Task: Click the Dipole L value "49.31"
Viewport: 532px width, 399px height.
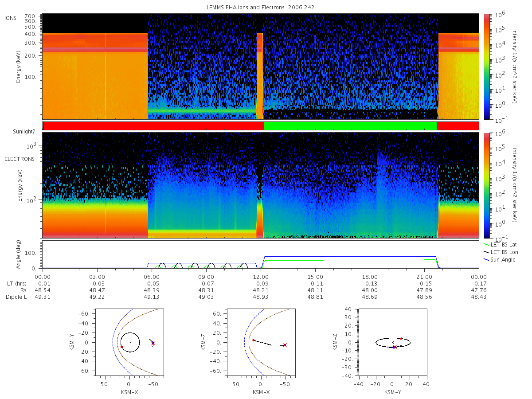Action: click(43, 297)
